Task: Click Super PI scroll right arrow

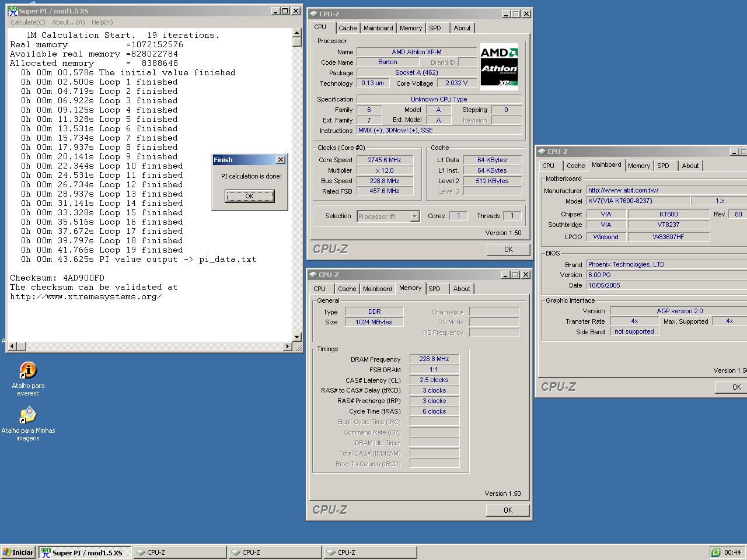Action: coord(287,346)
